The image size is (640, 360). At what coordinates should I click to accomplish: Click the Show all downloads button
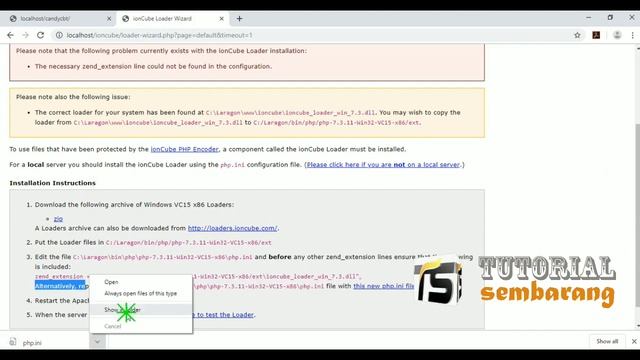click(607, 341)
